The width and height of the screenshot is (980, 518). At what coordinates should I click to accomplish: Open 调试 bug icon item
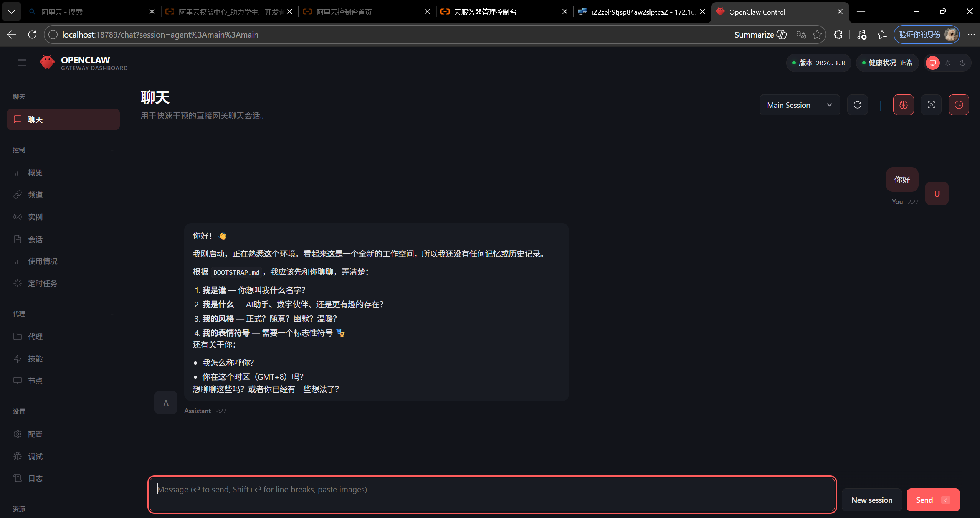[x=35, y=456]
